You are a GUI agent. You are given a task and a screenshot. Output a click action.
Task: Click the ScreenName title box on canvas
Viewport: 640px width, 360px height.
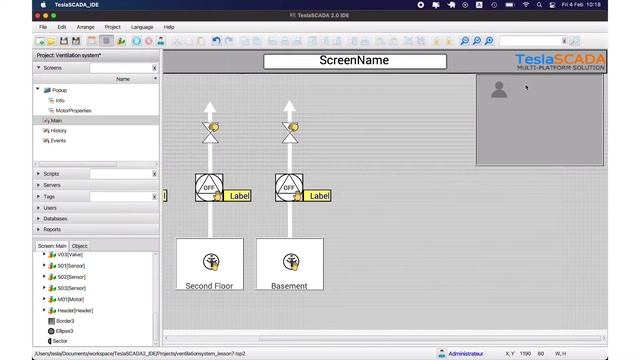[x=355, y=61]
